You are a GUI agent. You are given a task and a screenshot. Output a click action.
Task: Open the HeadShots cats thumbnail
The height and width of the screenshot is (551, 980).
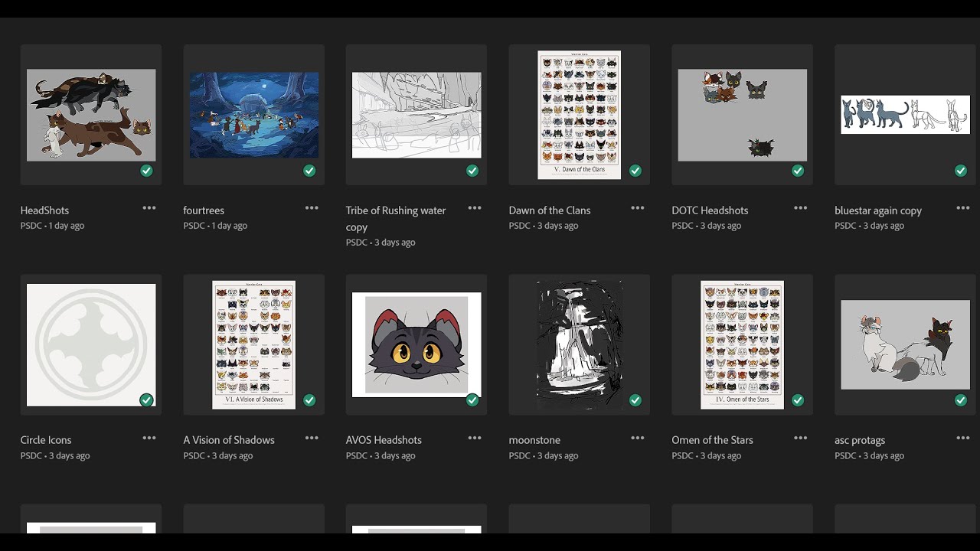pyautogui.click(x=91, y=115)
